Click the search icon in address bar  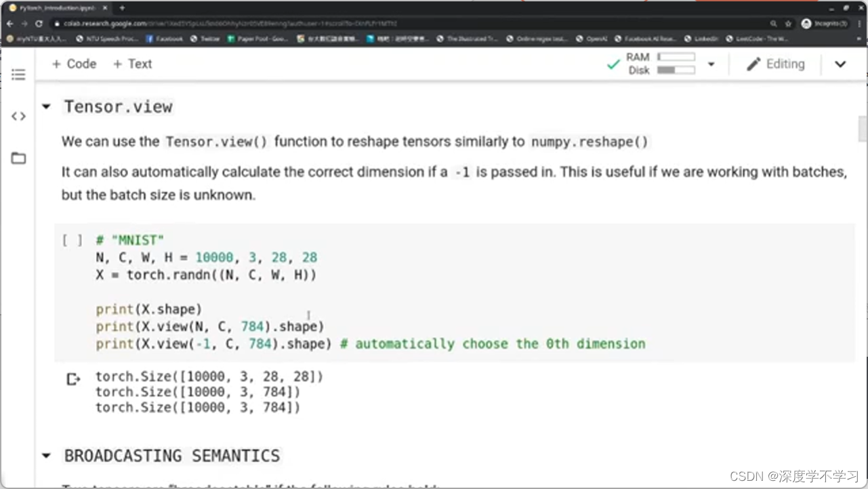pyautogui.click(x=772, y=23)
